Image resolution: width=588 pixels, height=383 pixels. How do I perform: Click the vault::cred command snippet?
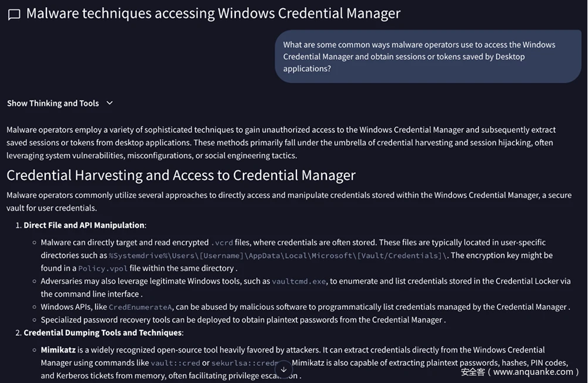pyautogui.click(x=175, y=363)
